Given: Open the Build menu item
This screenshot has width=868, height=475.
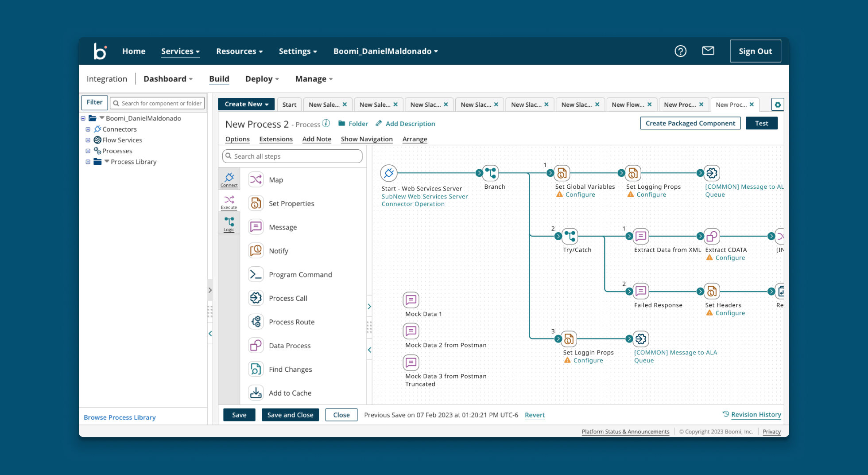Looking at the screenshot, I should (219, 79).
